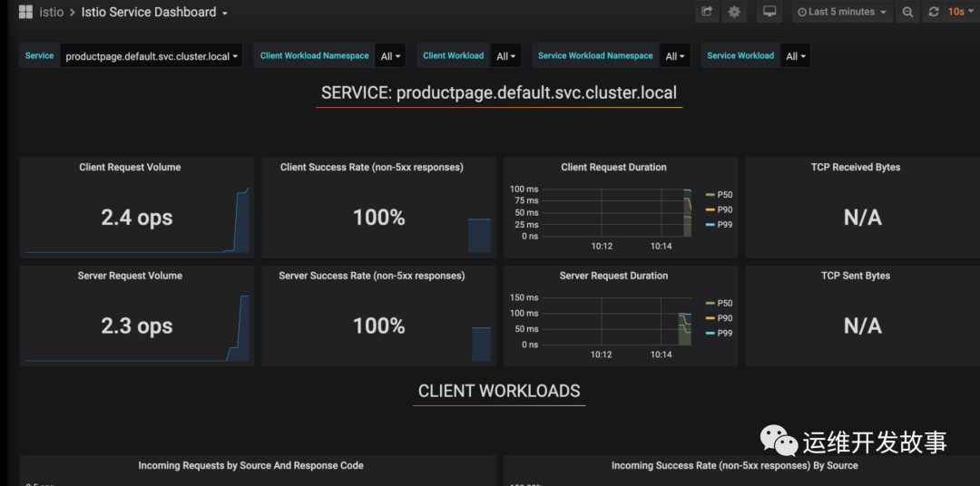
Task: Open Client Workload Namespace All dropdown
Action: pyautogui.click(x=390, y=55)
